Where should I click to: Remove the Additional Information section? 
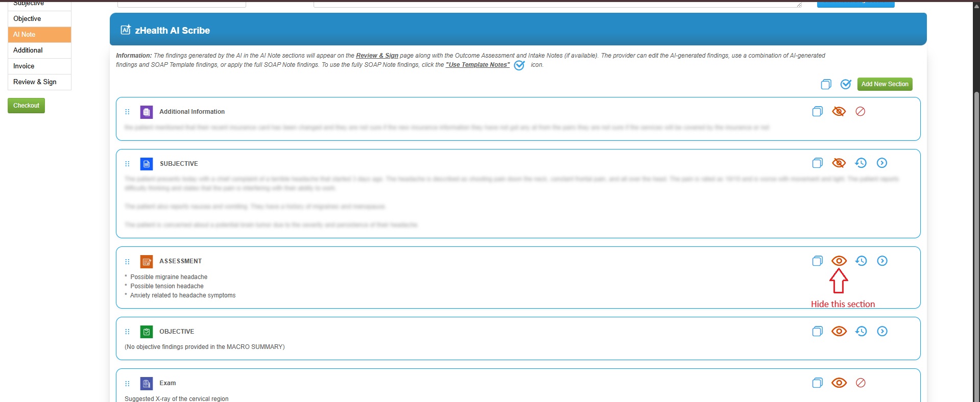[x=860, y=111]
